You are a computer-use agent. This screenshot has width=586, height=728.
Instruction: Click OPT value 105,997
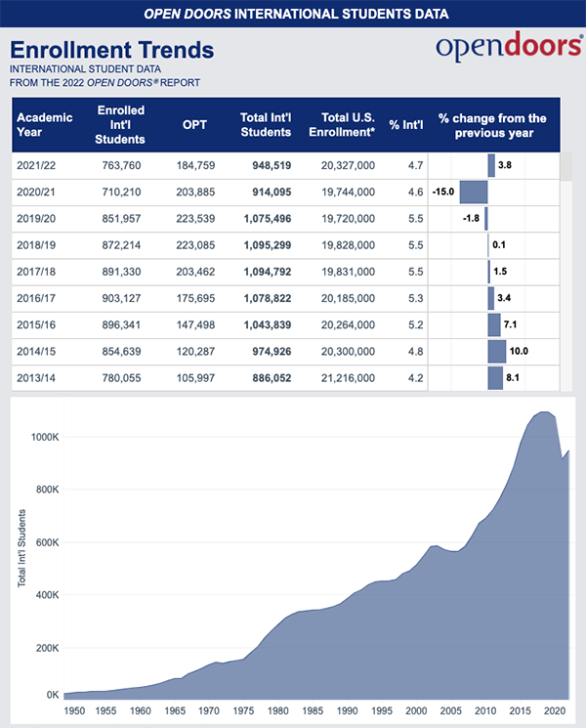195,378
